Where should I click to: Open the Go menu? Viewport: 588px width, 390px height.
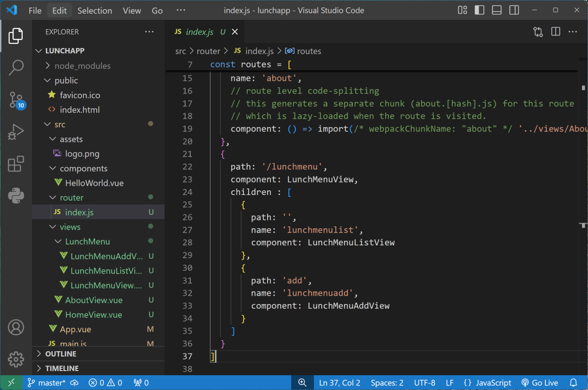click(157, 10)
